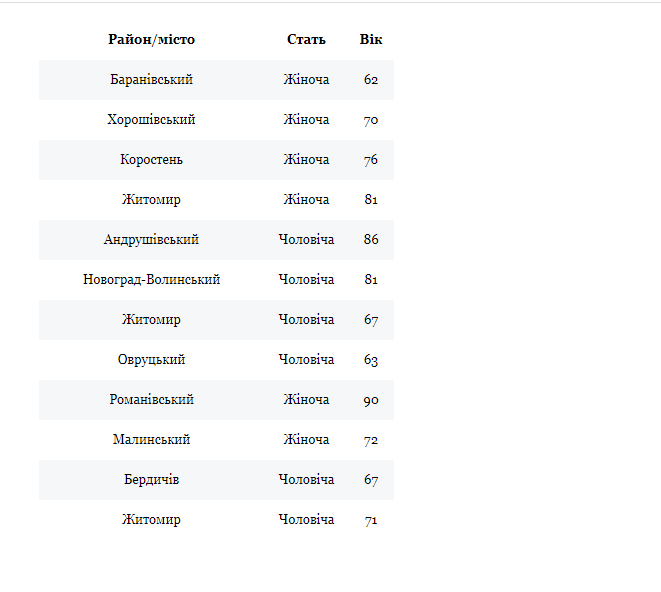
Task: Select the Овруцький district cell
Action: point(152,360)
